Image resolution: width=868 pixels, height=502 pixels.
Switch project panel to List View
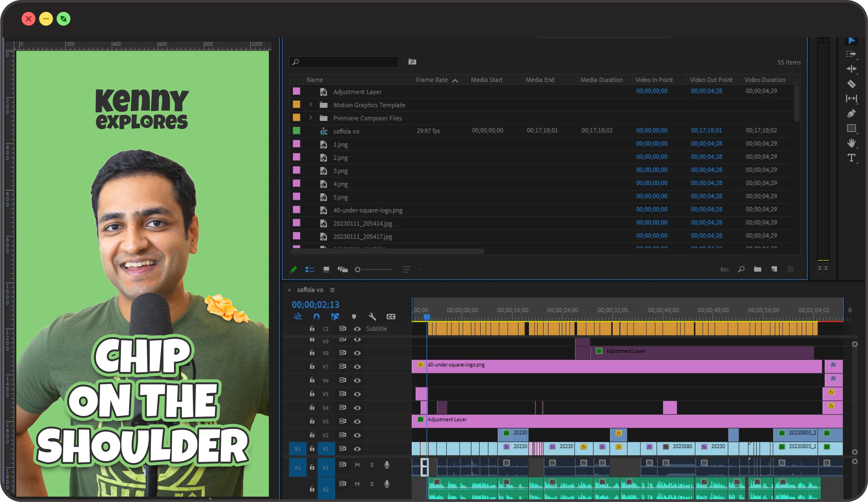coord(310,270)
